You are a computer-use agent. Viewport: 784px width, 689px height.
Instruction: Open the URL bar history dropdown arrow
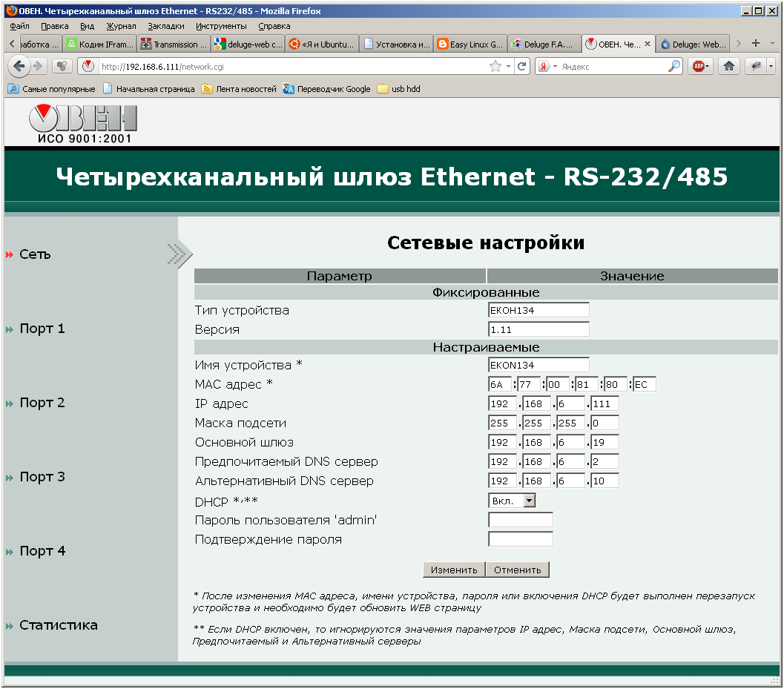pos(509,66)
